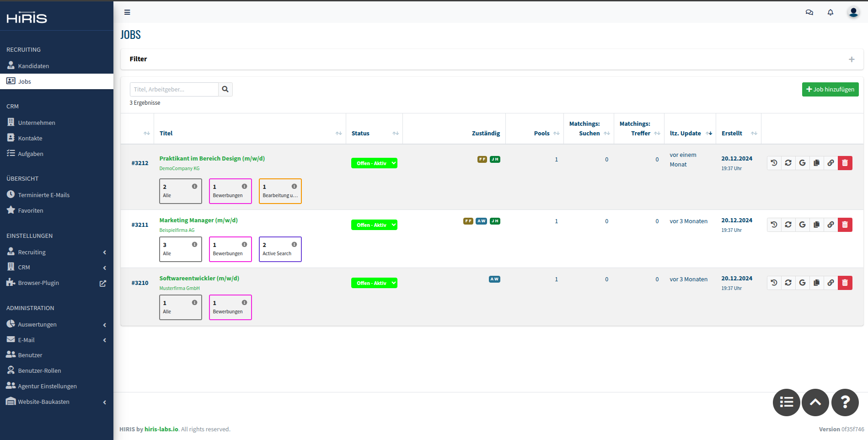
Task: Open the chat messages icon
Action: tap(809, 12)
